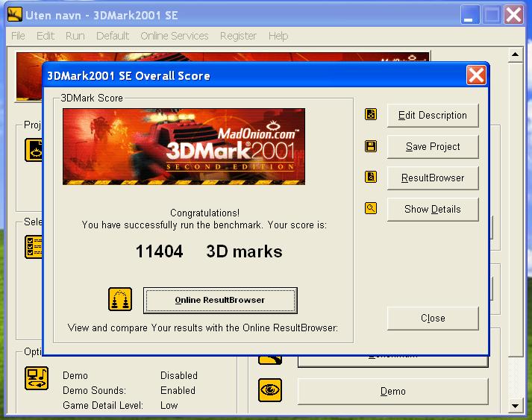Click the 3DMark app icon in title bar
The width and height of the screenshot is (532, 420).
tap(15, 15)
